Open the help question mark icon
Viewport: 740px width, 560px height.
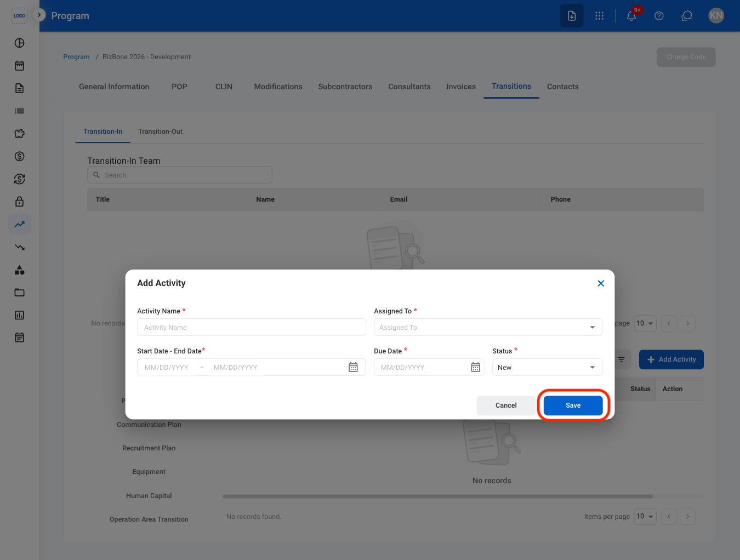(659, 16)
